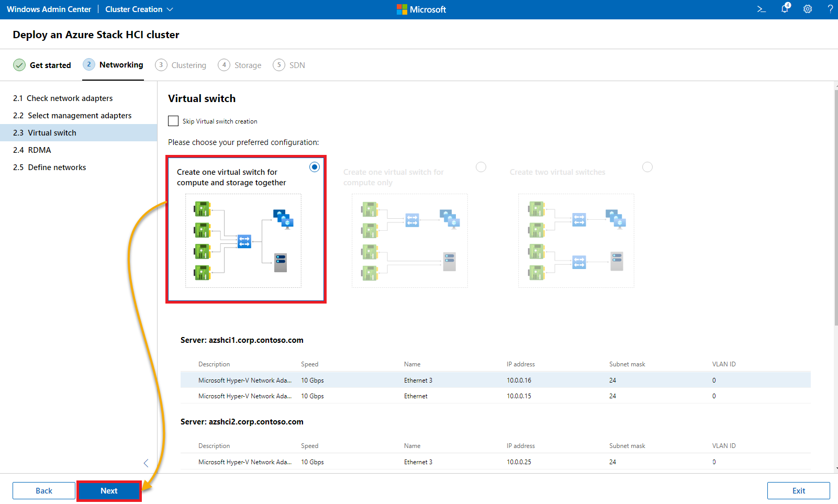
Task: Click Server: azshci2.corp.contoso.com heading
Action: coord(242,422)
